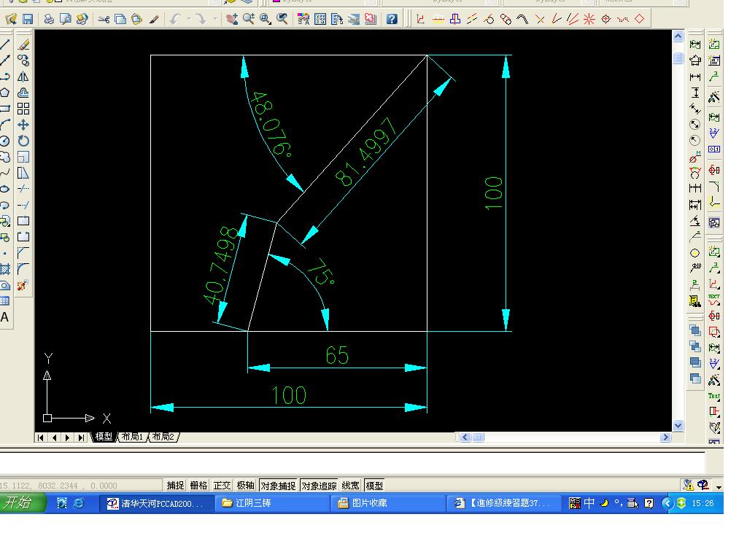Viewport: 747px width, 560px height.
Task: Click the center mark crosshair circle icon
Action: point(606,19)
